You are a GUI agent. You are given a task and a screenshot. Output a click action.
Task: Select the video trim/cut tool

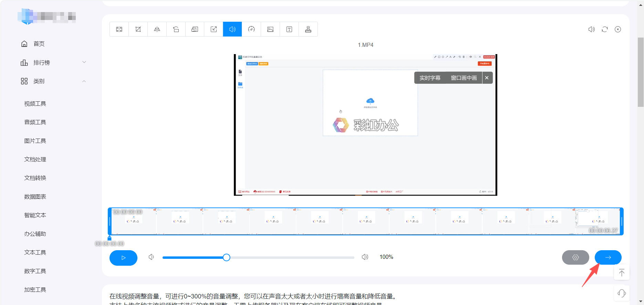pyautogui.click(x=119, y=29)
